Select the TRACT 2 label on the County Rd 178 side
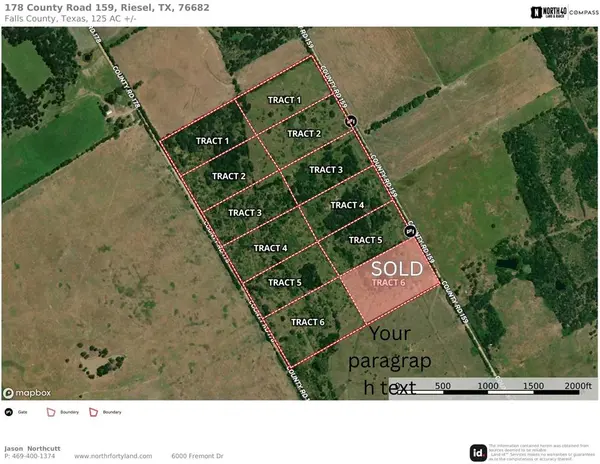 (x=229, y=176)
